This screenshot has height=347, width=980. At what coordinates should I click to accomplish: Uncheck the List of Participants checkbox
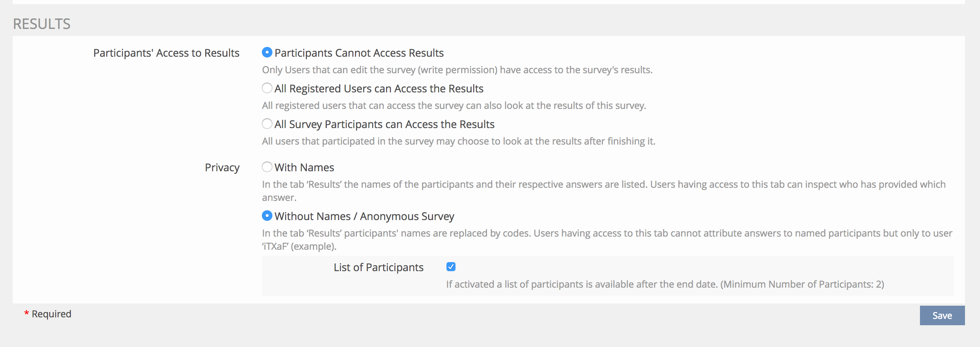(x=451, y=267)
